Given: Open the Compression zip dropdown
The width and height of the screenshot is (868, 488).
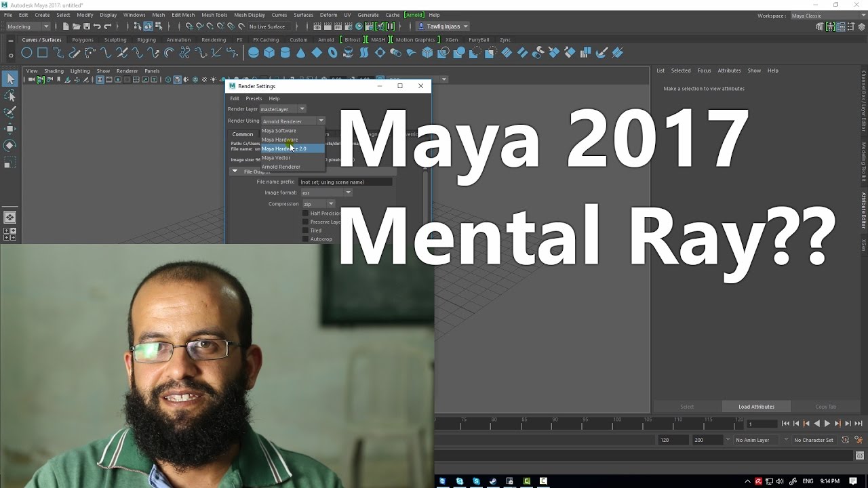Looking at the screenshot, I should click(319, 204).
